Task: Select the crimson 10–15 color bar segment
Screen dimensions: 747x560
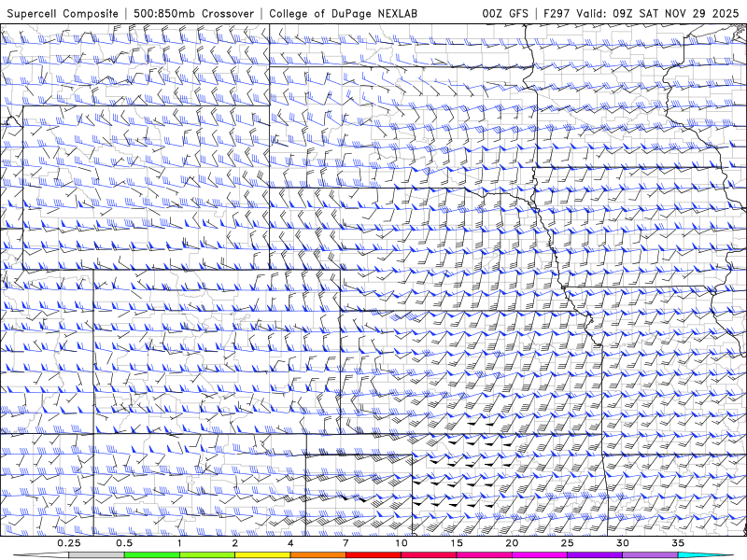Action: pos(429,555)
